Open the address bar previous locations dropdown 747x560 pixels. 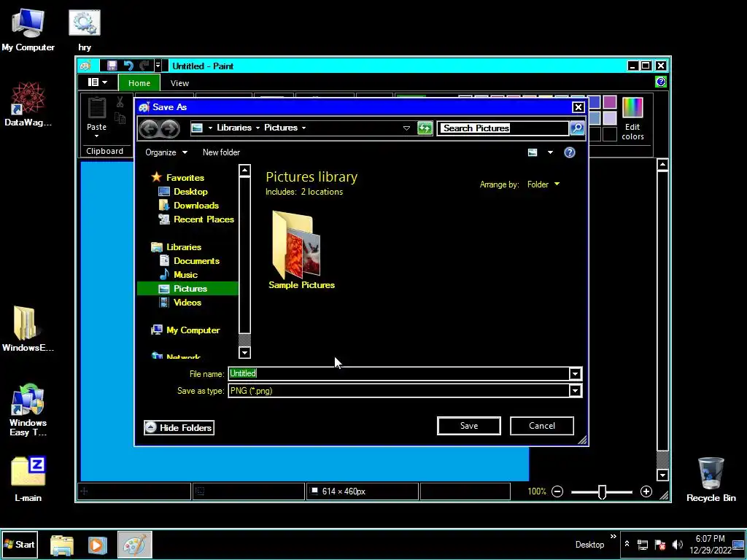click(406, 128)
